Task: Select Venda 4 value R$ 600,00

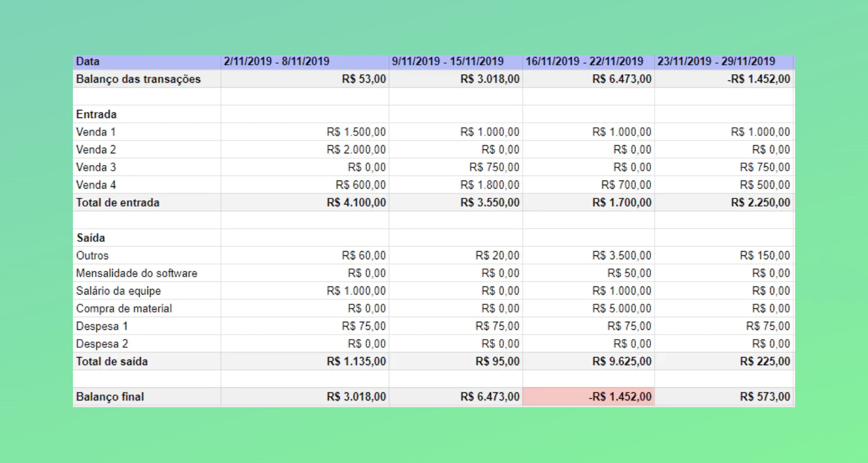Action: coord(305,185)
